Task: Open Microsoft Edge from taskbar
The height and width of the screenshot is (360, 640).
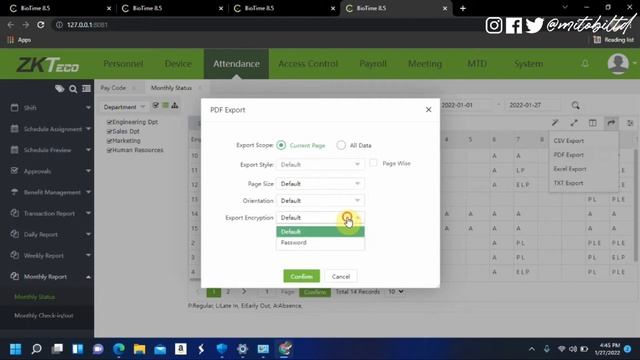Action: (119, 349)
